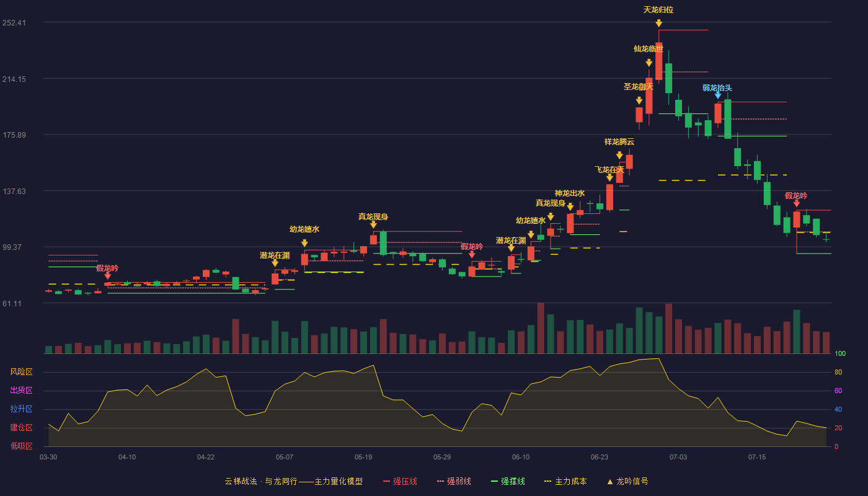Select the 潜龙在渊 signal arrow near 06-10
The image size is (868, 496).
click(x=511, y=248)
